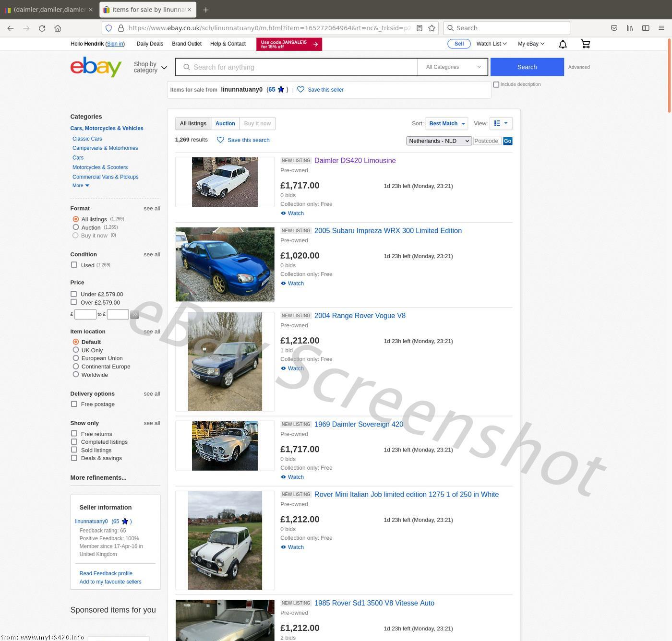
Task: Reload the current page
Action: point(42,28)
